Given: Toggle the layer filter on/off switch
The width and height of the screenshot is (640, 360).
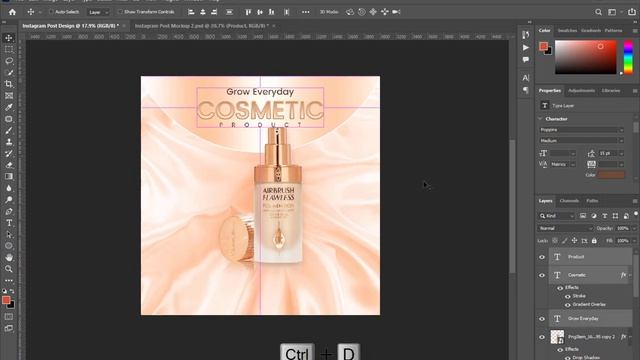Looking at the screenshot, I should pos(636,214).
